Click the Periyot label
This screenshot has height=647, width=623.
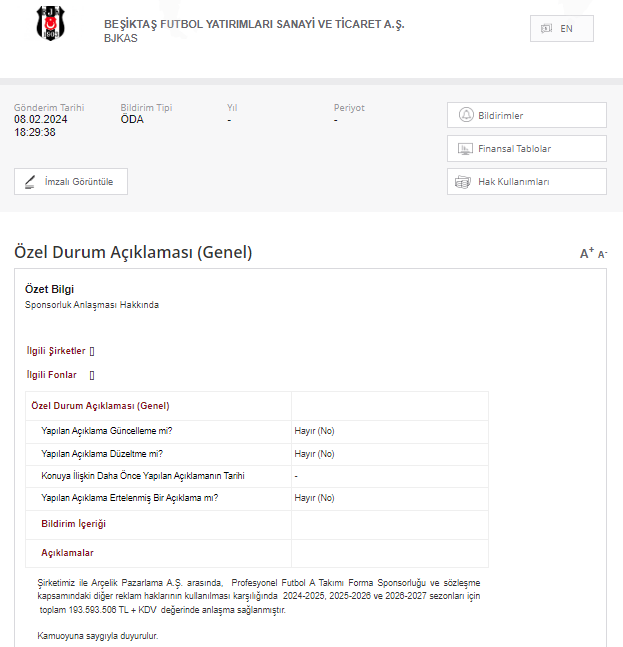[x=349, y=108]
